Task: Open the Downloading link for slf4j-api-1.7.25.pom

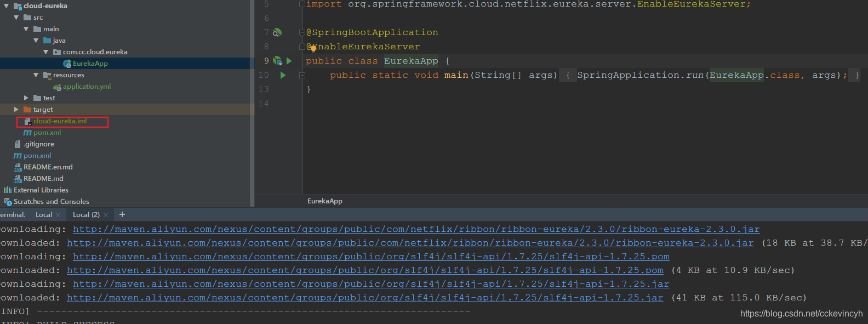Action: [371, 257]
